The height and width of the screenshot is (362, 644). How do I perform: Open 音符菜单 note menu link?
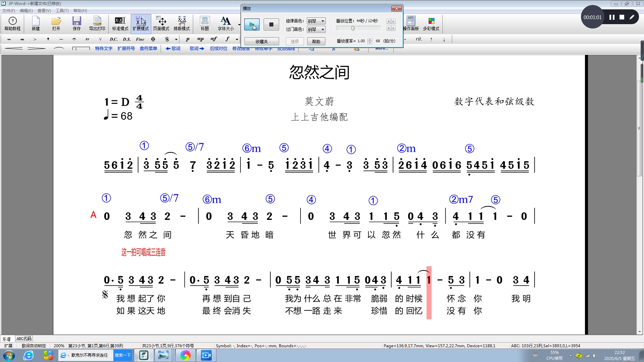pos(148,49)
